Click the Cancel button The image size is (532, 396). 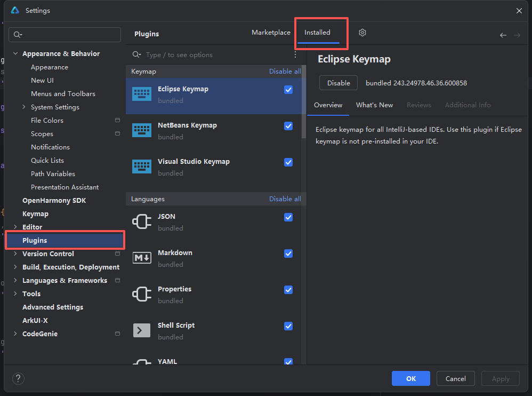coord(455,378)
